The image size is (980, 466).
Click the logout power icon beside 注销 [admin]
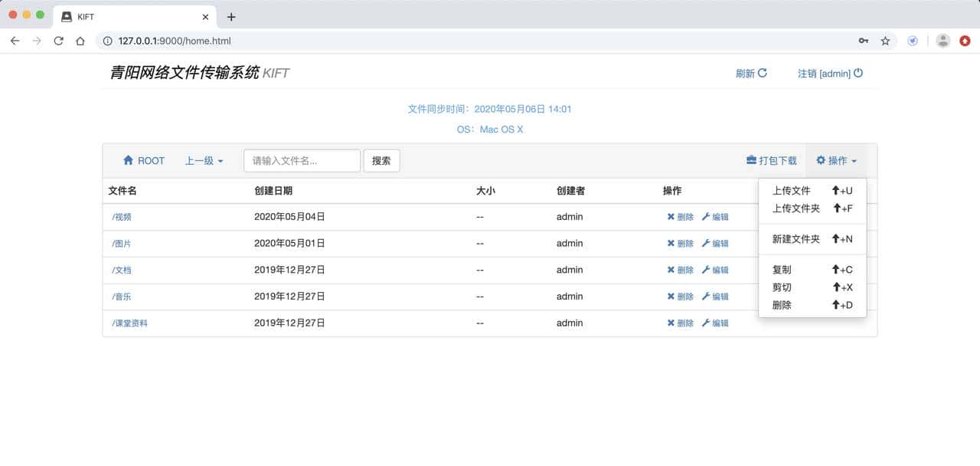858,73
